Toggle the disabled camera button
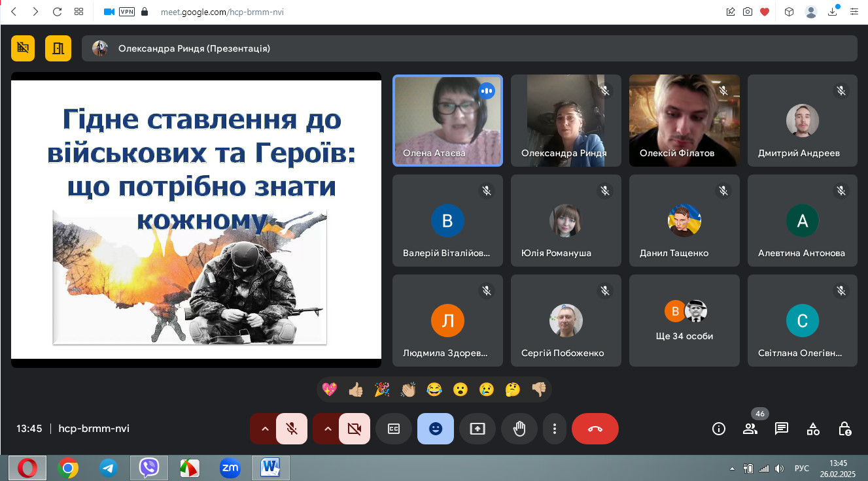Screen dimensions: 868x481 [x=355, y=429]
